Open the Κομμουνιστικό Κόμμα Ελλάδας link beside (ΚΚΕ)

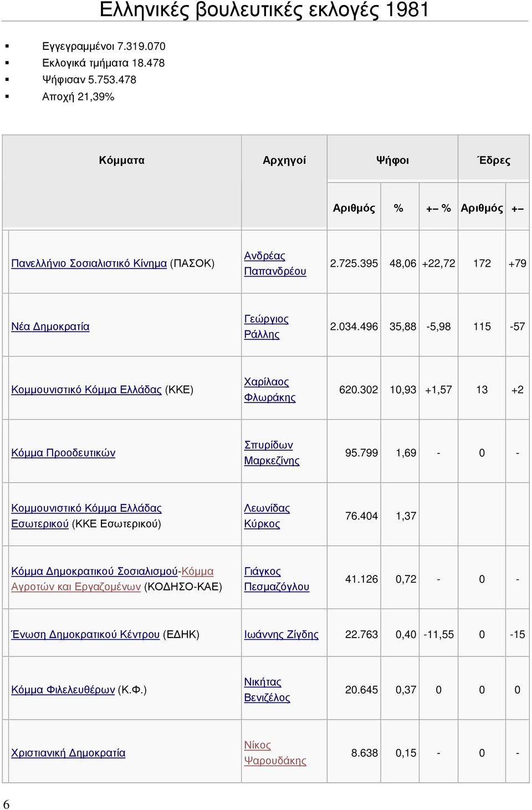(86, 390)
